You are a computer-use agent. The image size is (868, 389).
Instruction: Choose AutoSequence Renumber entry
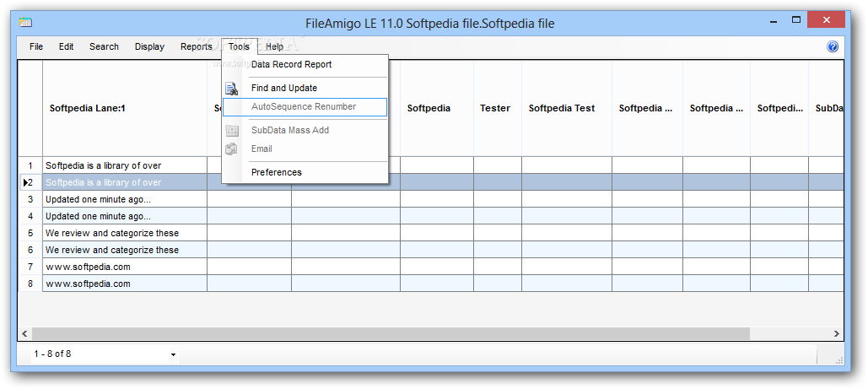point(305,107)
